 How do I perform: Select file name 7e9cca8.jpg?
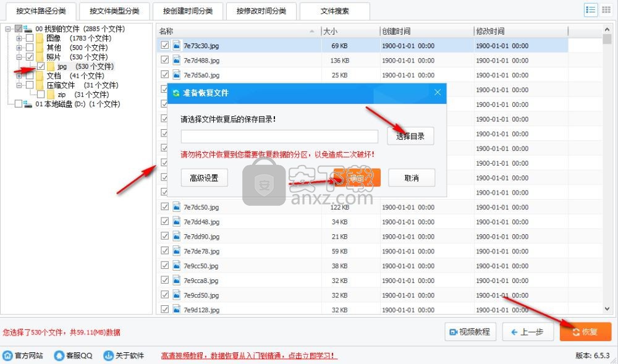[x=201, y=281]
